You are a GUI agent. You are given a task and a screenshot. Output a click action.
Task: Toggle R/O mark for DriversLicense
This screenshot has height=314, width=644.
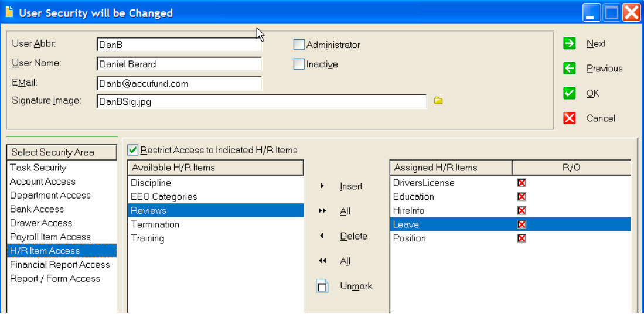[x=522, y=183]
